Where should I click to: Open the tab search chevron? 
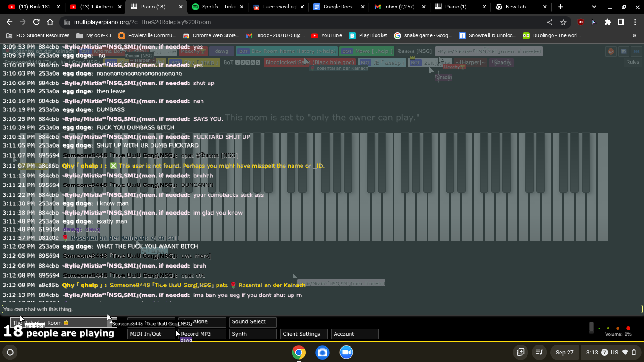594,7
